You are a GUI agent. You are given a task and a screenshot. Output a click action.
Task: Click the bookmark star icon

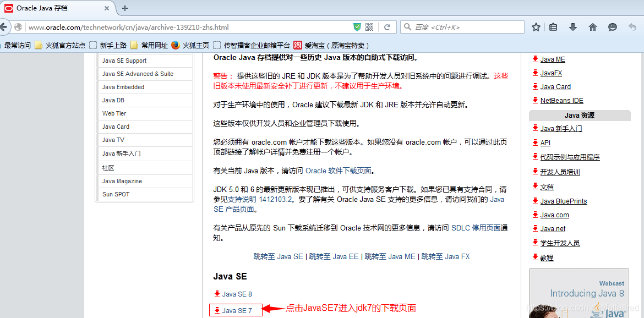point(536,27)
